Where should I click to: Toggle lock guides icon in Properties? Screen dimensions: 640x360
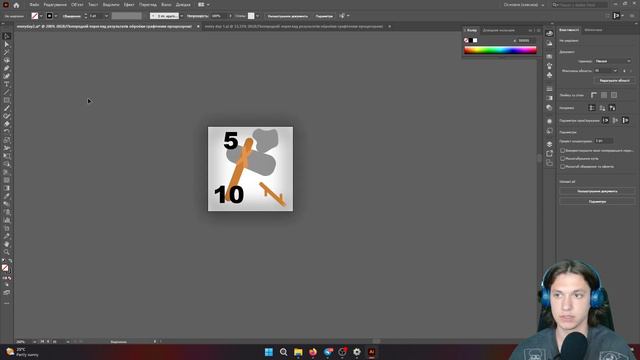tap(602, 108)
